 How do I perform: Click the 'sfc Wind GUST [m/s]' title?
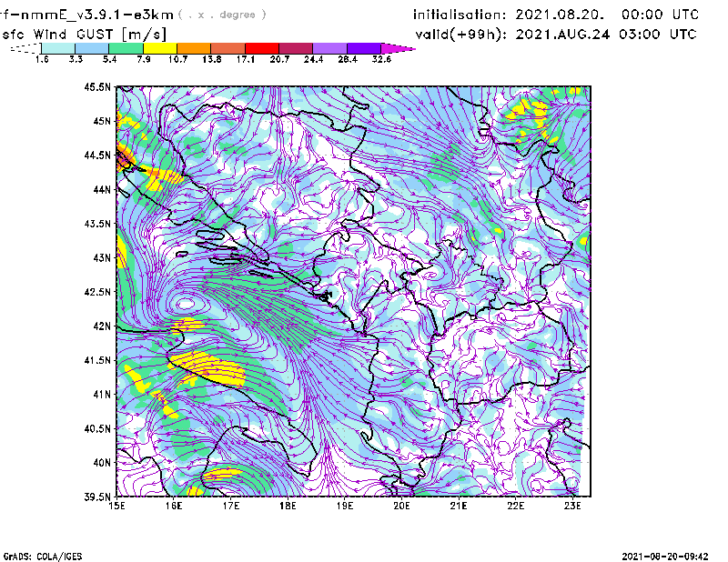84,35
